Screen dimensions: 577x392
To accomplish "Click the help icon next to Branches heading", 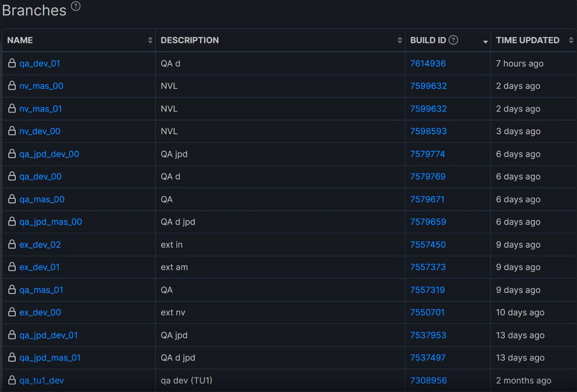I will pos(75,6).
